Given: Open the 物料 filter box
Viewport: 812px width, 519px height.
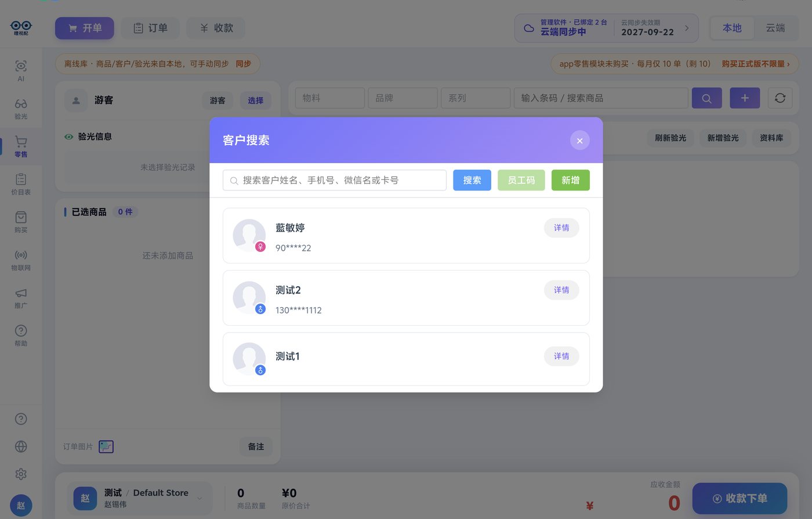Looking at the screenshot, I should (329, 98).
